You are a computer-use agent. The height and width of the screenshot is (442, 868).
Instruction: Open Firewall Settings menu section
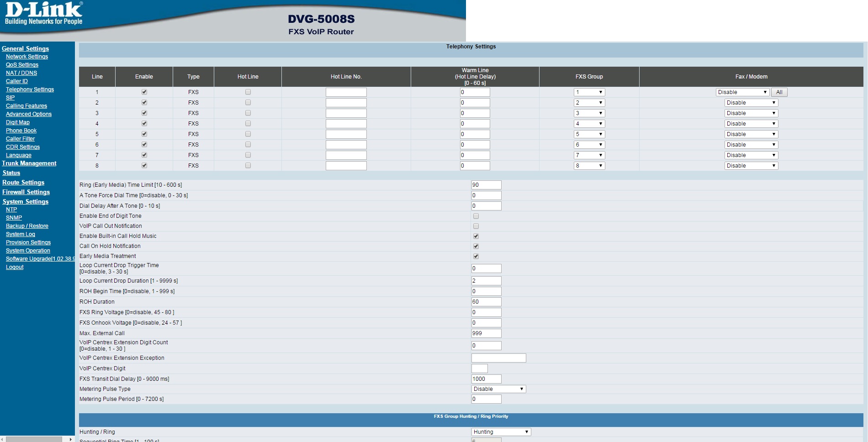click(26, 192)
